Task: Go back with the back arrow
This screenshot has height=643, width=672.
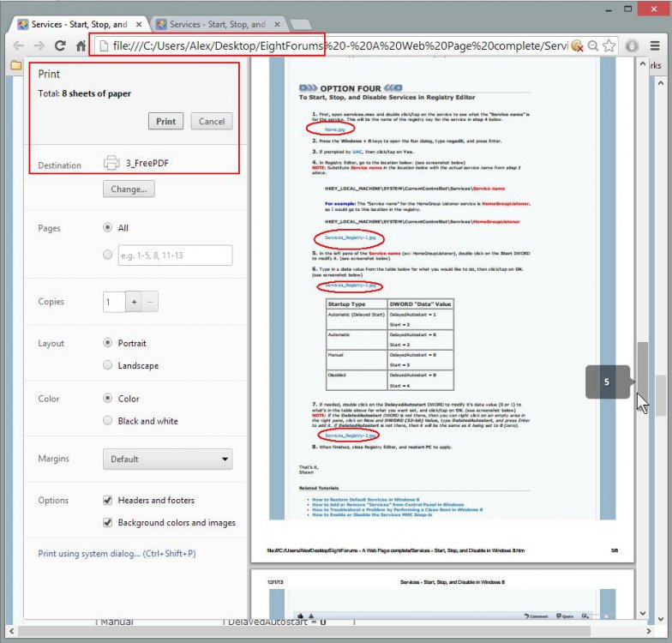Action: click(x=18, y=46)
